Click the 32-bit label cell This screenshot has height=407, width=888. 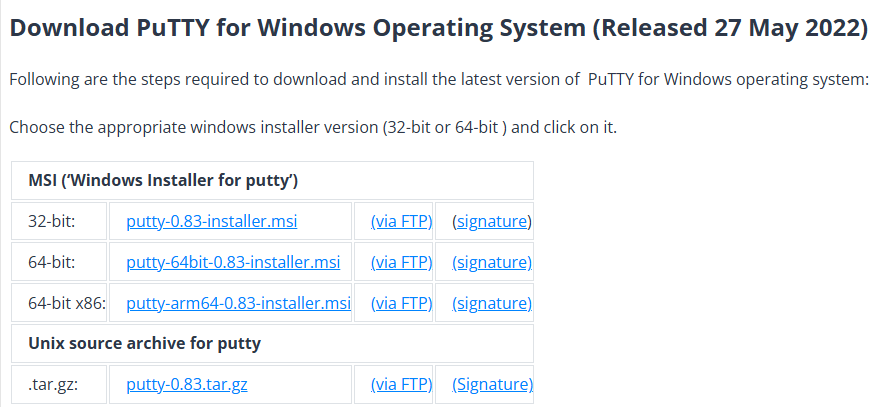click(52, 221)
